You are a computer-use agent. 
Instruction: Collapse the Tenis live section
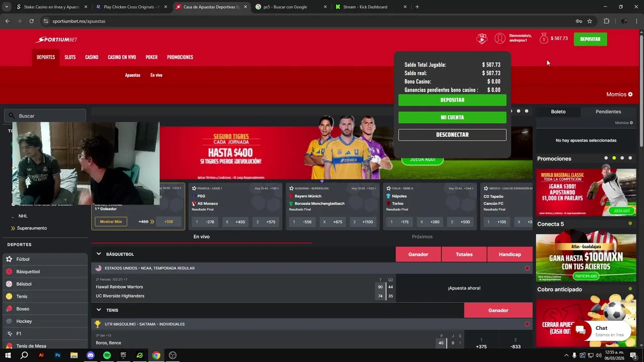pyautogui.click(x=99, y=310)
